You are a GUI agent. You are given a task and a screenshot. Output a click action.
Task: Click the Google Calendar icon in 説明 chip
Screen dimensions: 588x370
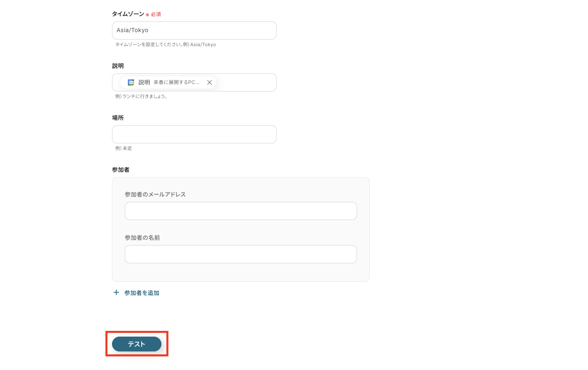tap(131, 82)
